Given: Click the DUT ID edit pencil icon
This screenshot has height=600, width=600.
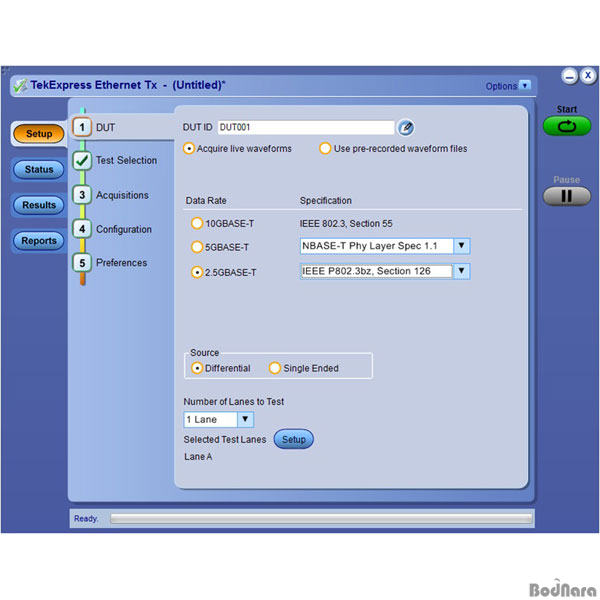Looking at the screenshot, I should point(406,127).
